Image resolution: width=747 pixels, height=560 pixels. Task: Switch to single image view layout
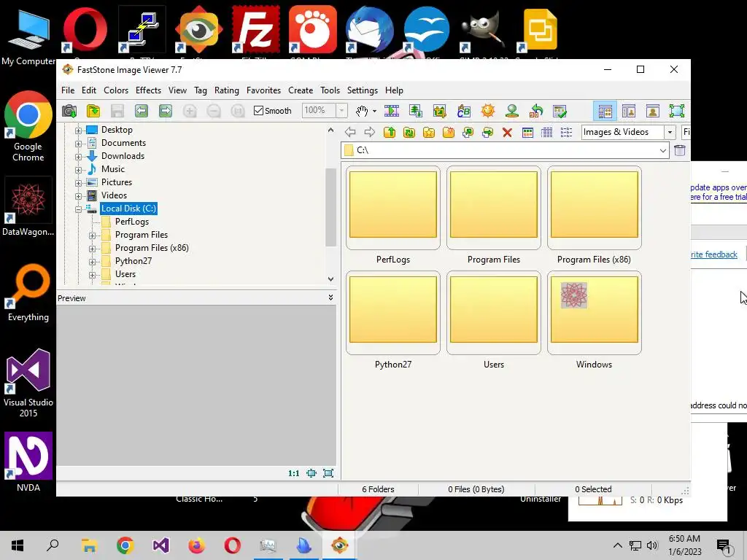pos(653,111)
